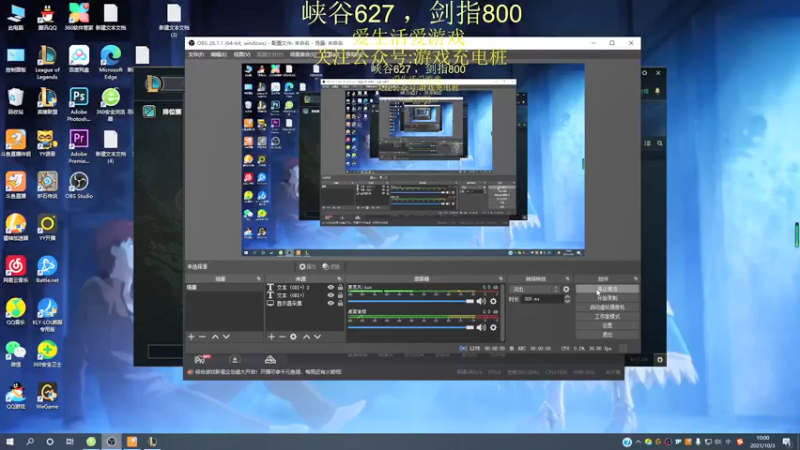This screenshot has width=800, height=450.
Task: Click the transition duration 300 ms field
Action: 542,299
